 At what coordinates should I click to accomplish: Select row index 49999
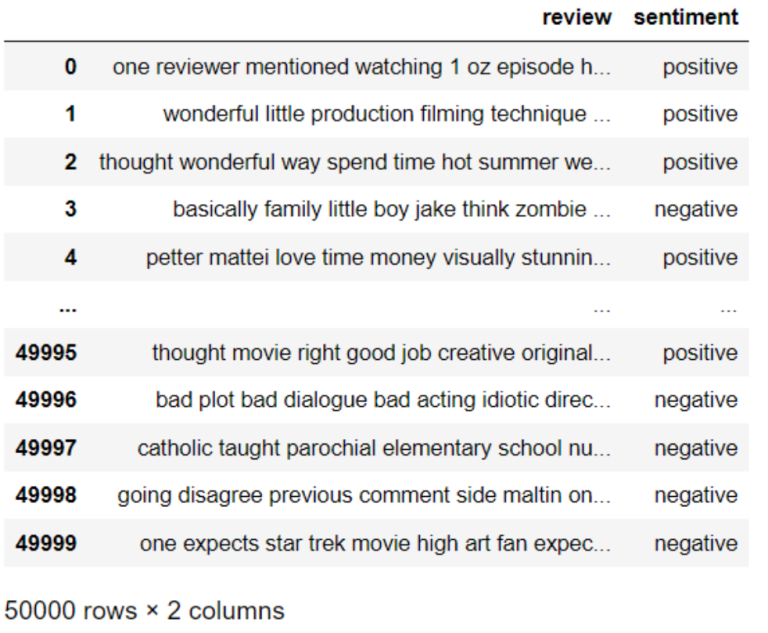(46, 544)
